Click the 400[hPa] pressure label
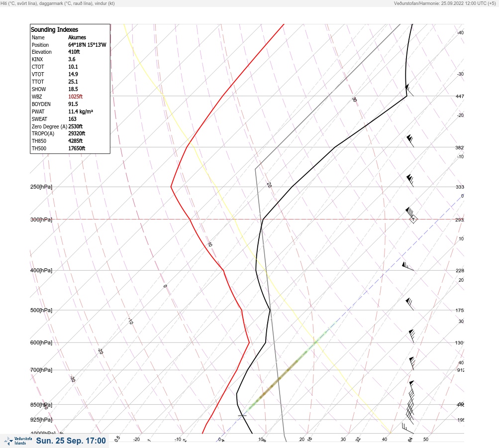499x448 pixels. (x=41, y=270)
